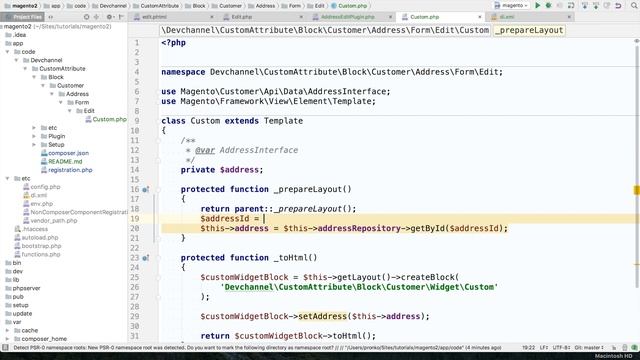Click the Devchannel breadcrumb in navigation bar
The height and width of the screenshot is (360, 640).
tap(109, 6)
